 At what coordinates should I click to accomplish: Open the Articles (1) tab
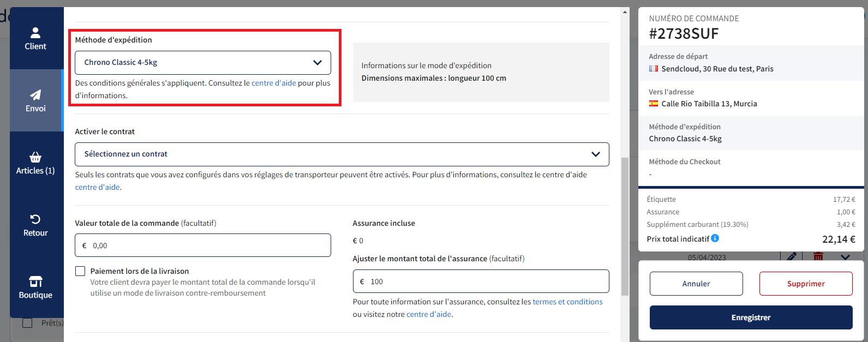coord(35,163)
